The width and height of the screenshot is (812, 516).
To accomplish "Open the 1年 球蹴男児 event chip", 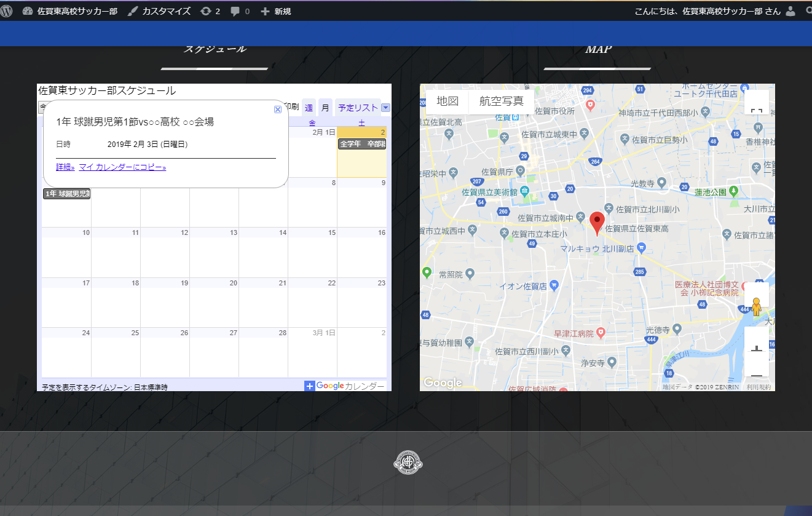I will point(67,194).
